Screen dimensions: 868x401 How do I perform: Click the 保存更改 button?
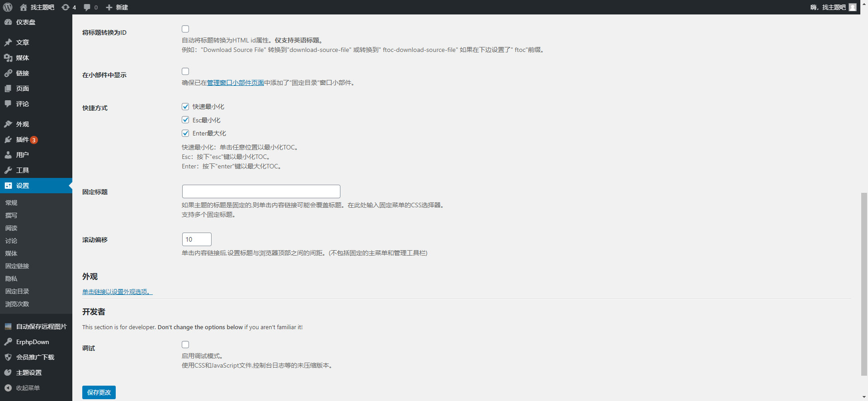click(99, 392)
